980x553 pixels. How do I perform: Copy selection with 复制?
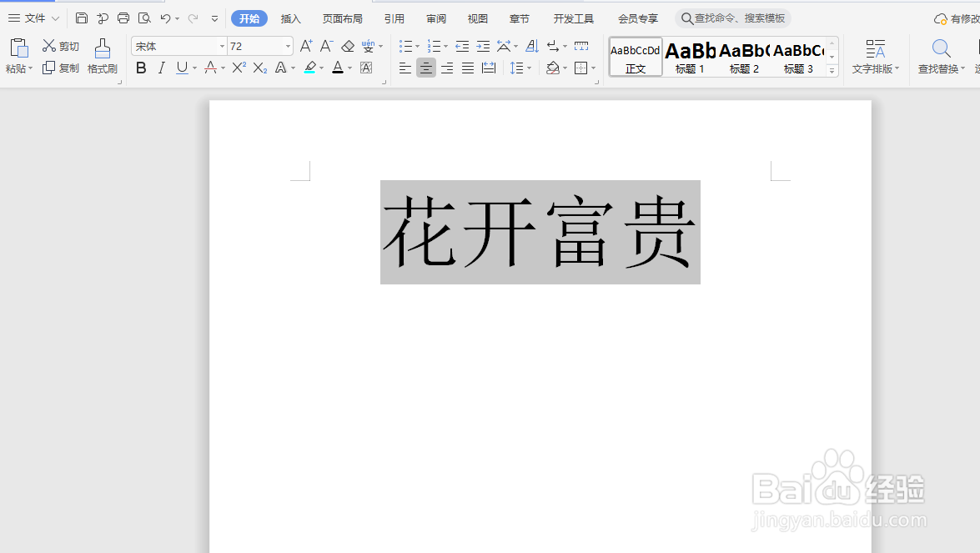click(x=61, y=68)
